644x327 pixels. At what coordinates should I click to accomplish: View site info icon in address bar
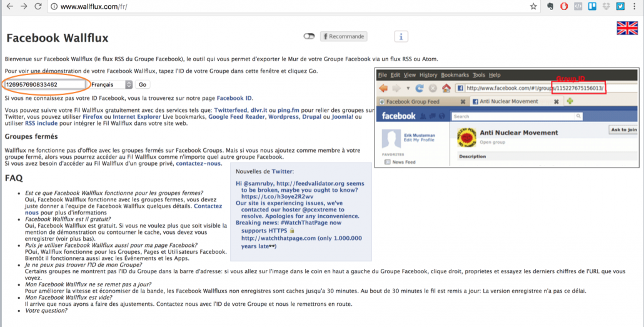click(54, 7)
